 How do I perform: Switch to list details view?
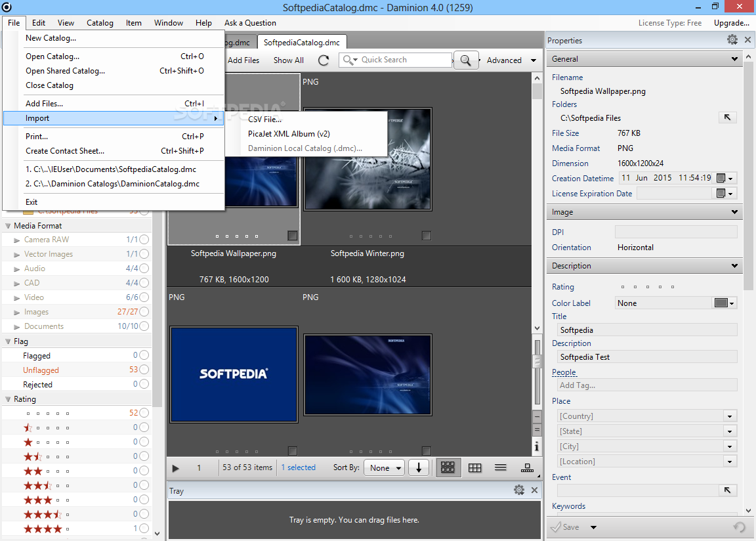pos(501,467)
